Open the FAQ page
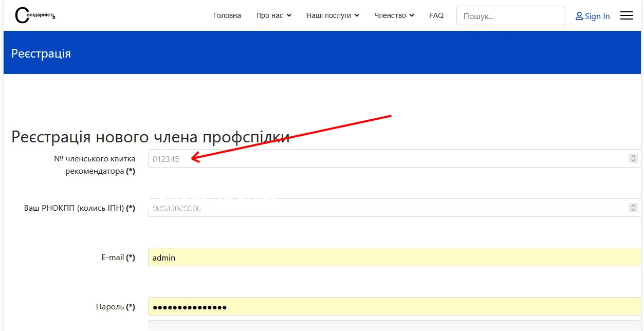This screenshot has height=331, width=644. click(436, 15)
